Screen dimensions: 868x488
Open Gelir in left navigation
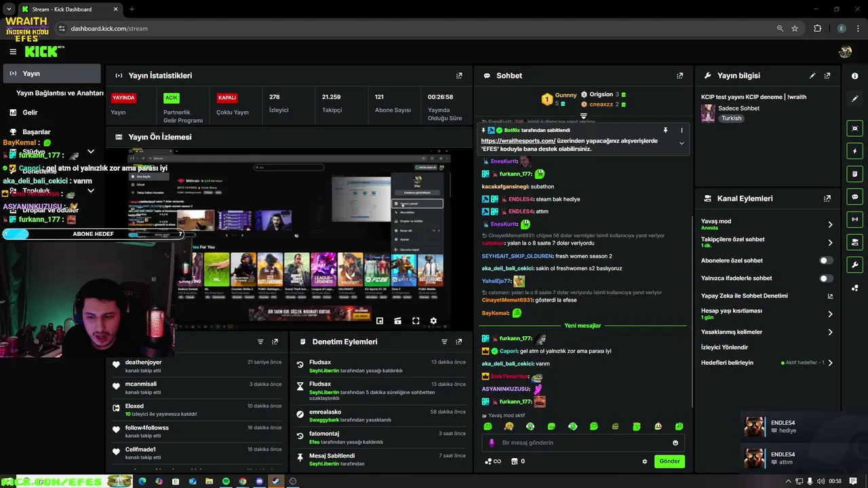30,113
